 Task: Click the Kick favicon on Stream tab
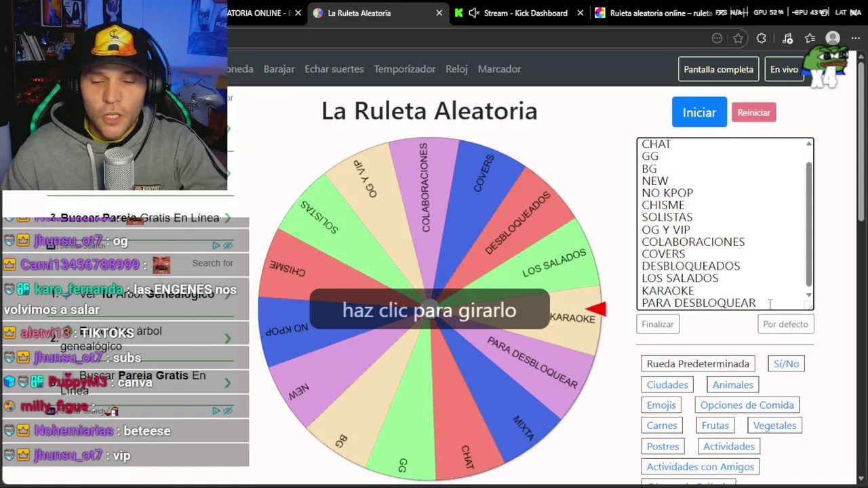459,13
